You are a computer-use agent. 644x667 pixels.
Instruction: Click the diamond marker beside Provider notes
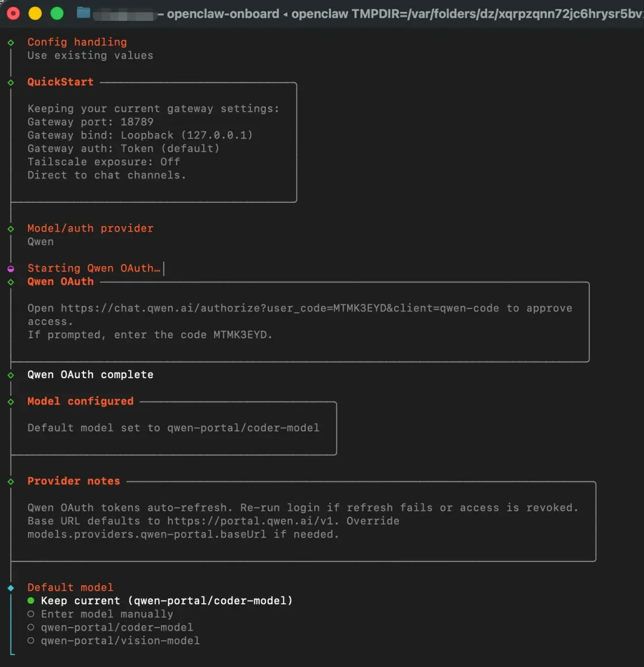click(x=11, y=481)
